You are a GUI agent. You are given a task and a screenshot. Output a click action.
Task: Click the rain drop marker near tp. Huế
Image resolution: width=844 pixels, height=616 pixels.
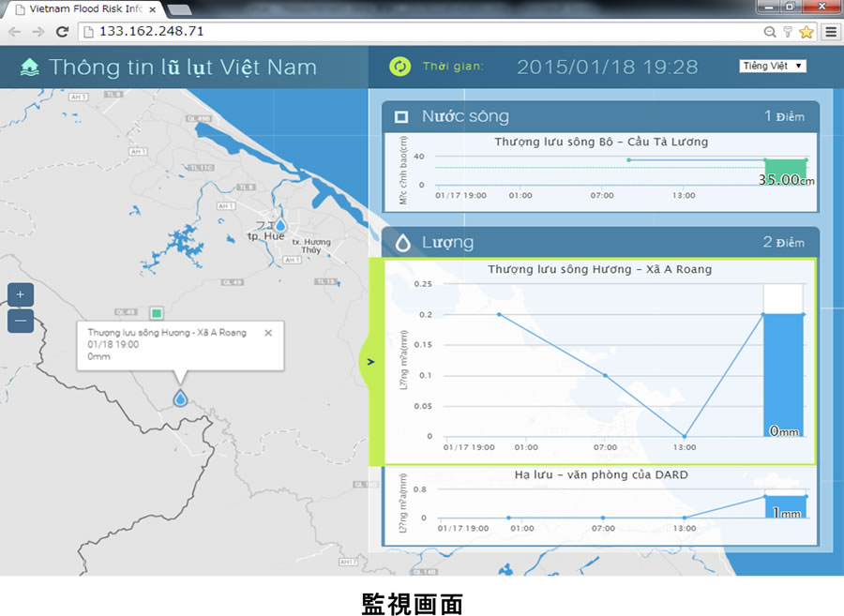click(279, 225)
